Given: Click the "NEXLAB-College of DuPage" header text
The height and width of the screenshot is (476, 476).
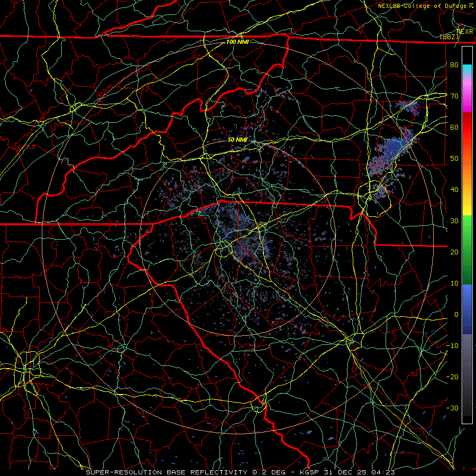Looking at the screenshot, I should click(422, 6).
